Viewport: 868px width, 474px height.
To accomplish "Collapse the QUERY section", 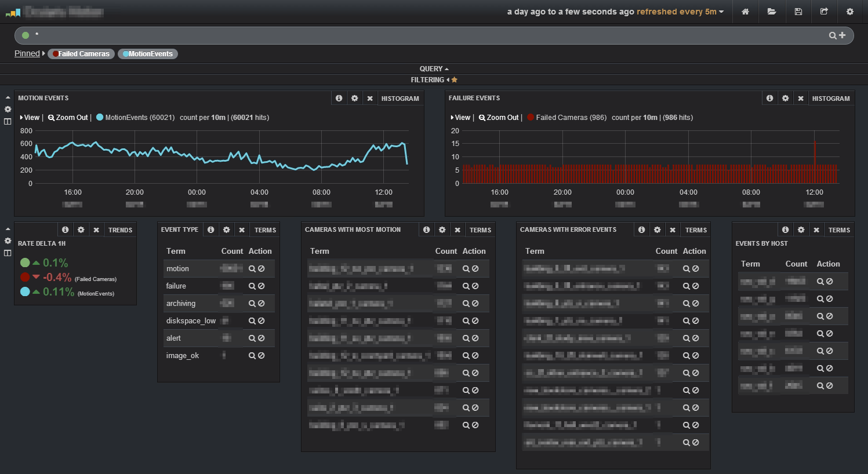I will tap(434, 69).
